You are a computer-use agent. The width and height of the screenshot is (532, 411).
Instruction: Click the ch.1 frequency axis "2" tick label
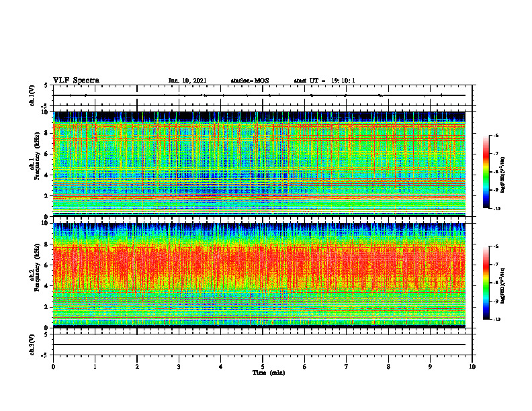[x=46, y=196]
